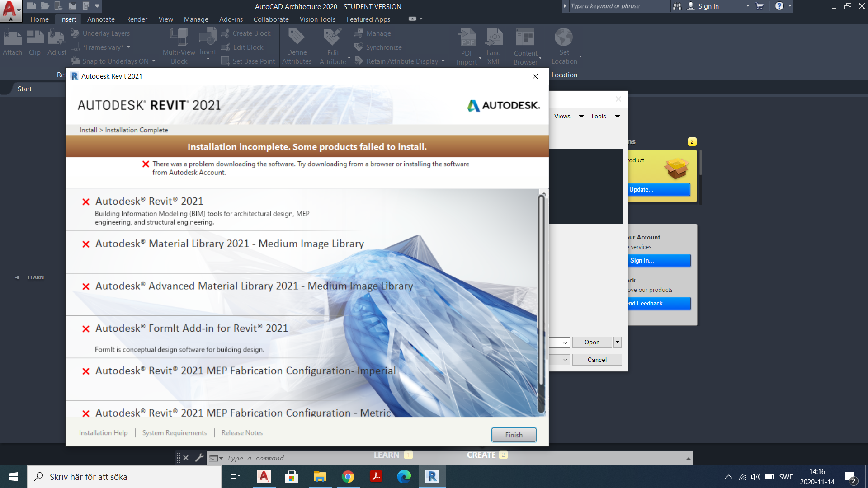Expand the Retain Attribute Display dropdown
This screenshot has width=868, height=488.
click(x=443, y=61)
